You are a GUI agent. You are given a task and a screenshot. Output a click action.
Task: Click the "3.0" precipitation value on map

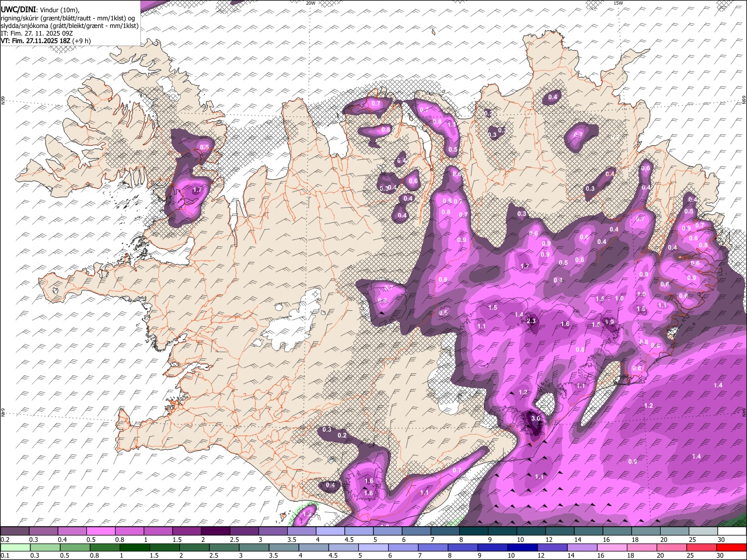[x=536, y=419]
